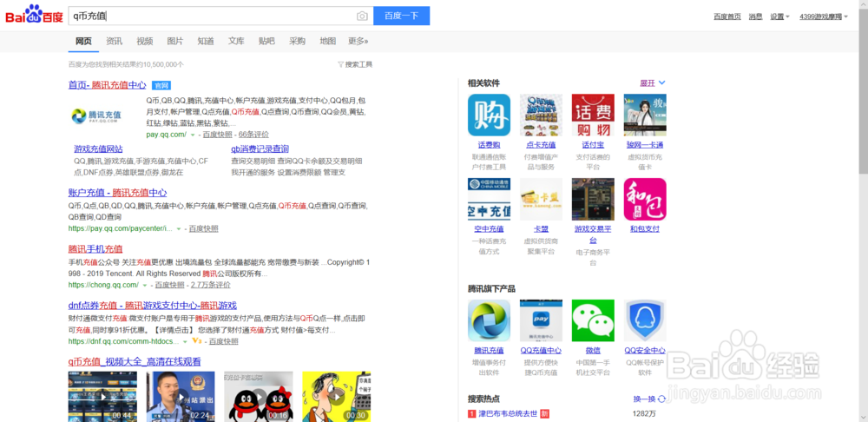Image resolution: width=868 pixels, height=422 pixels.
Task: Open the 空中充值 China Mobile icon
Action: 489,199
